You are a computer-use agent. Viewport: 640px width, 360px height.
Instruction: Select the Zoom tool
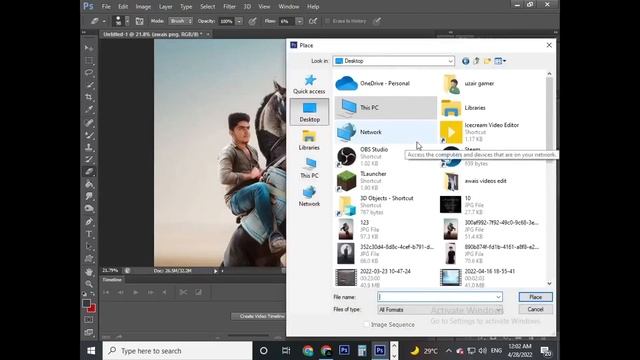89,284
